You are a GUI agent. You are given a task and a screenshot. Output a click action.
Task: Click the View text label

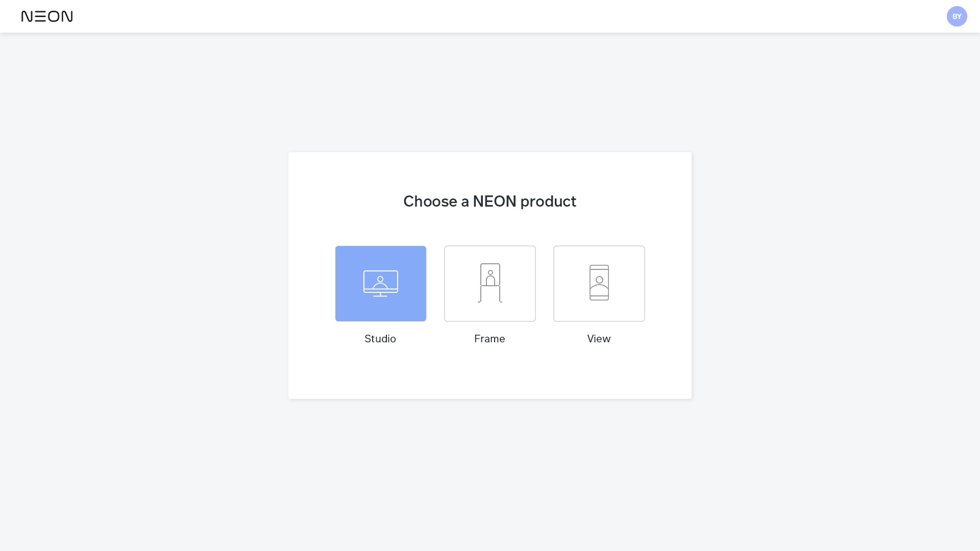pyautogui.click(x=599, y=339)
